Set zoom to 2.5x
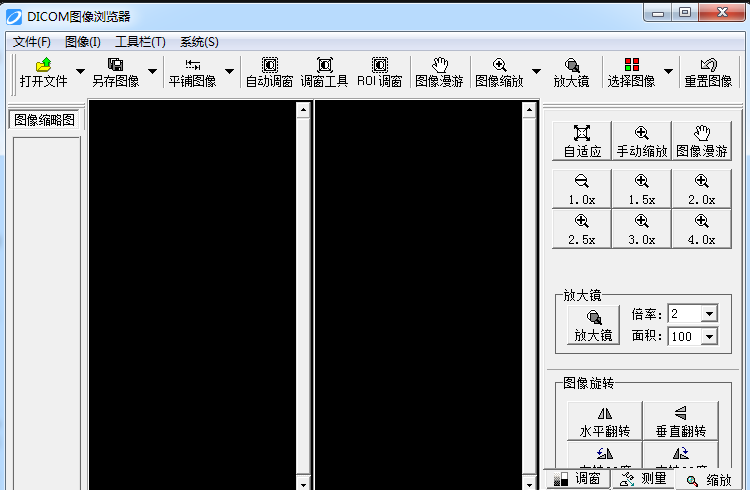 582,229
